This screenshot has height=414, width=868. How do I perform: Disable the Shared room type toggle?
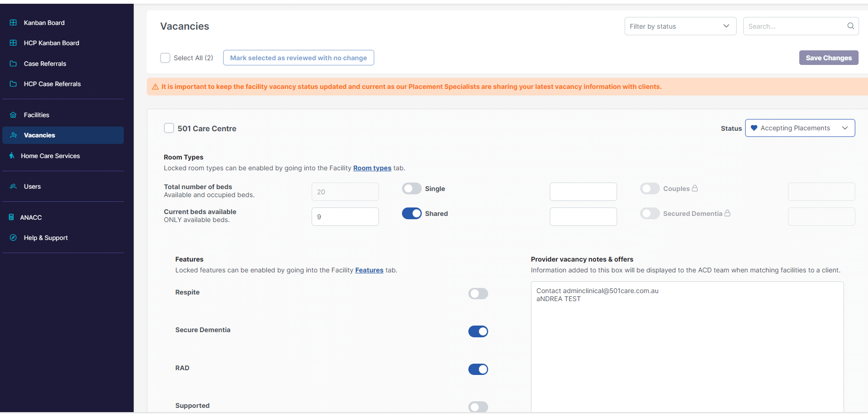coord(412,214)
